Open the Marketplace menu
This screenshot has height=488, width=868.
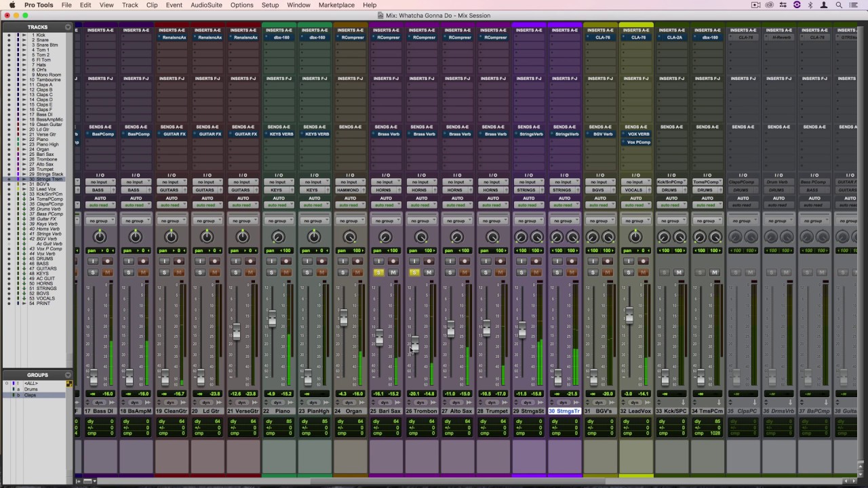click(x=336, y=5)
